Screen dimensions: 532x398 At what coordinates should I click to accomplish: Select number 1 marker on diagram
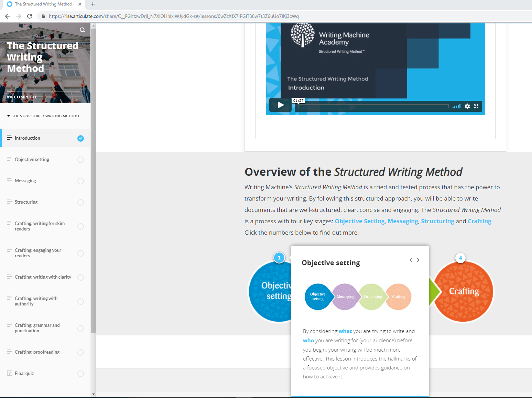279,258
